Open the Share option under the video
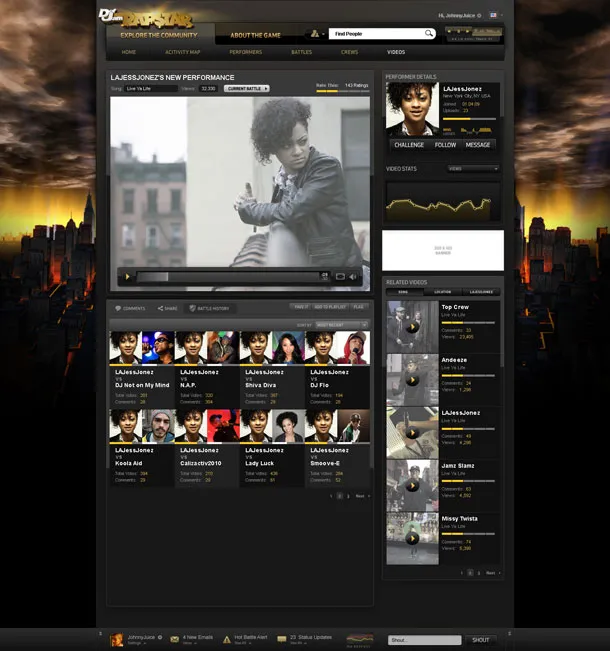 (x=167, y=308)
